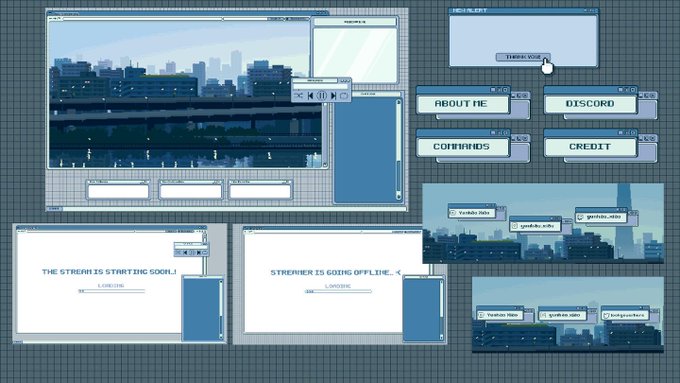Click mini music player on starting soon screen
The height and width of the screenshot is (383, 680).
(191, 249)
